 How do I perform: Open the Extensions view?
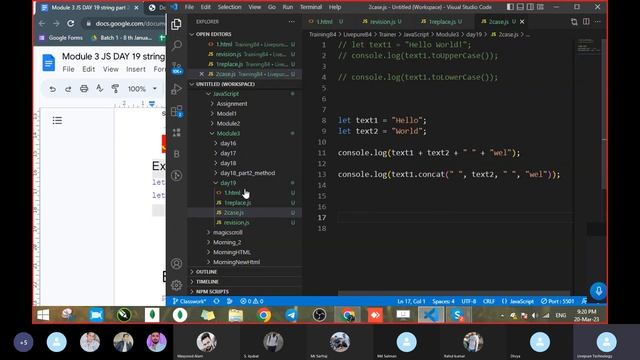pyautogui.click(x=176, y=111)
